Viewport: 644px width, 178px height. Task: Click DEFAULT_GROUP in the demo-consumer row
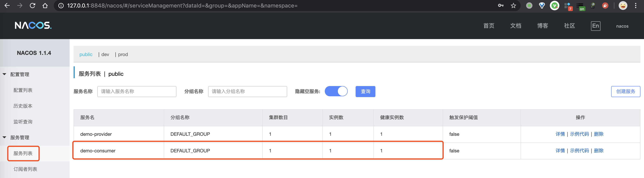(x=190, y=151)
